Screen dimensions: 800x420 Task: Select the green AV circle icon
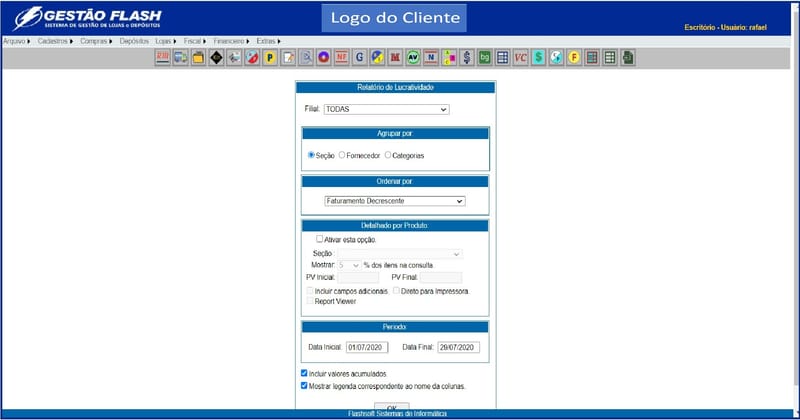pos(413,58)
